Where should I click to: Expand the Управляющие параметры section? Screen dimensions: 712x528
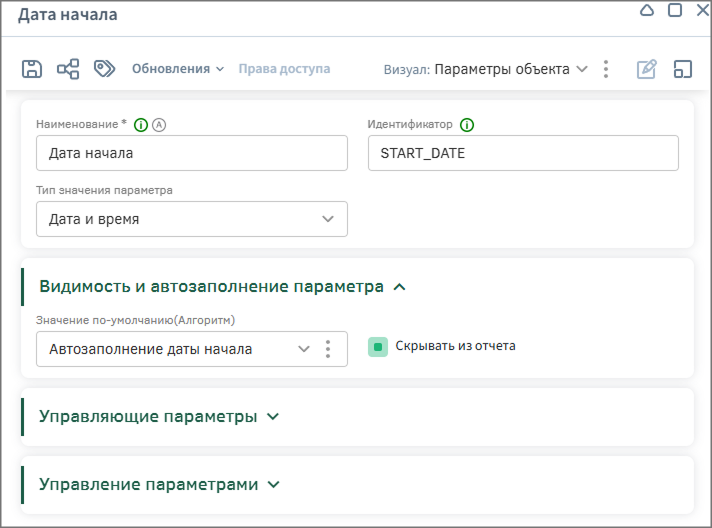[274, 416]
